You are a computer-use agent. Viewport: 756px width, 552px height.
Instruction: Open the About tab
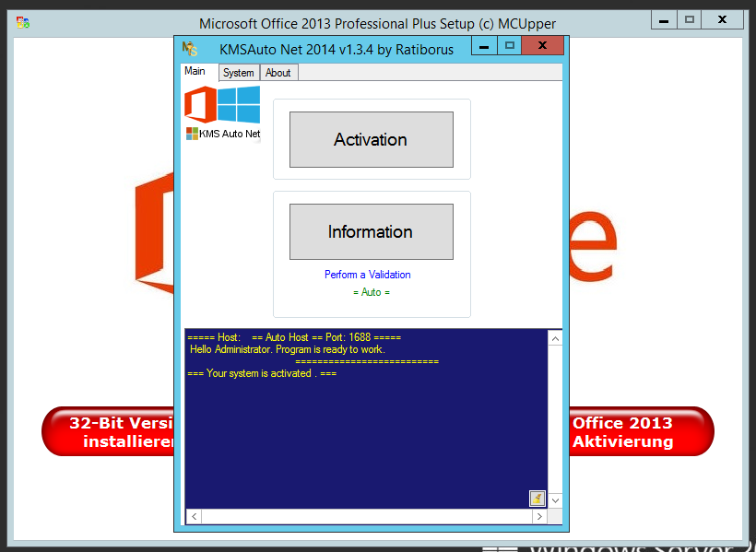pyautogui.click(x=278, y=73)
